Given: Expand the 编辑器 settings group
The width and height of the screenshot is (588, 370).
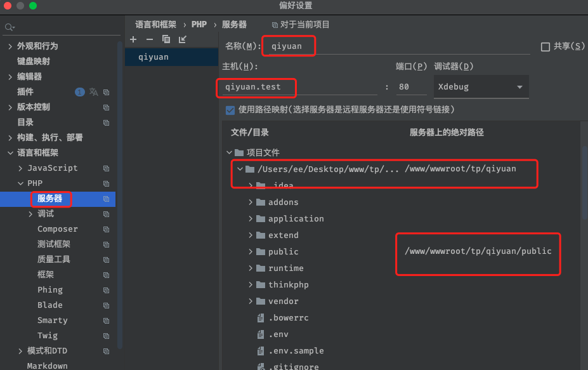Looking at the screenshot, I should click(10, 77).
